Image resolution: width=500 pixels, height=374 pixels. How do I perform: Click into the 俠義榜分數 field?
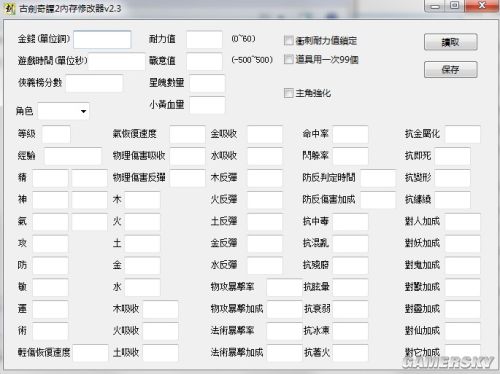(94, 83)
